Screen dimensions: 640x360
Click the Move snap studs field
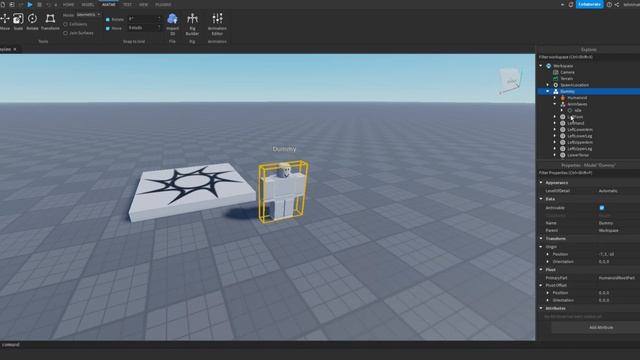[x=144, y=28]
